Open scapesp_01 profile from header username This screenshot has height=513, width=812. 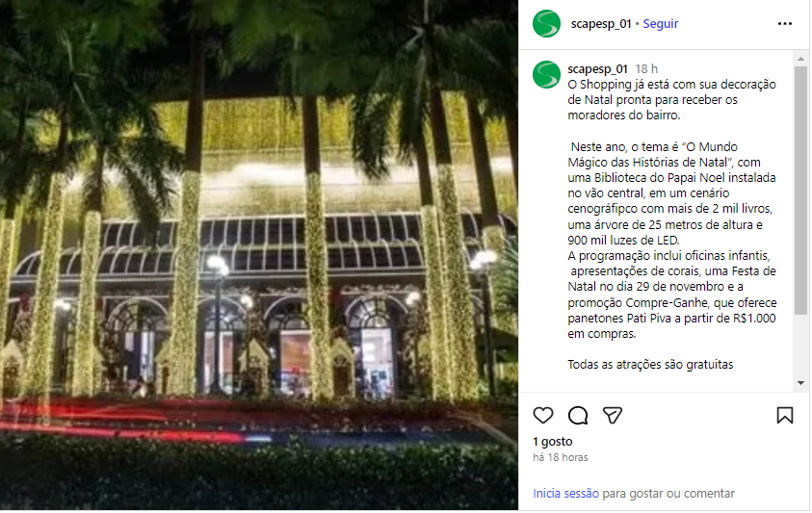point(601,24)
